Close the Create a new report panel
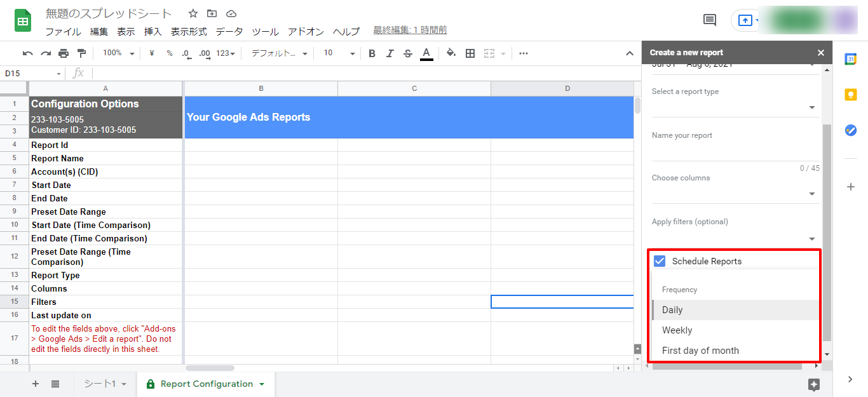Viewport: 868px width, 397px height. point(821,53)
